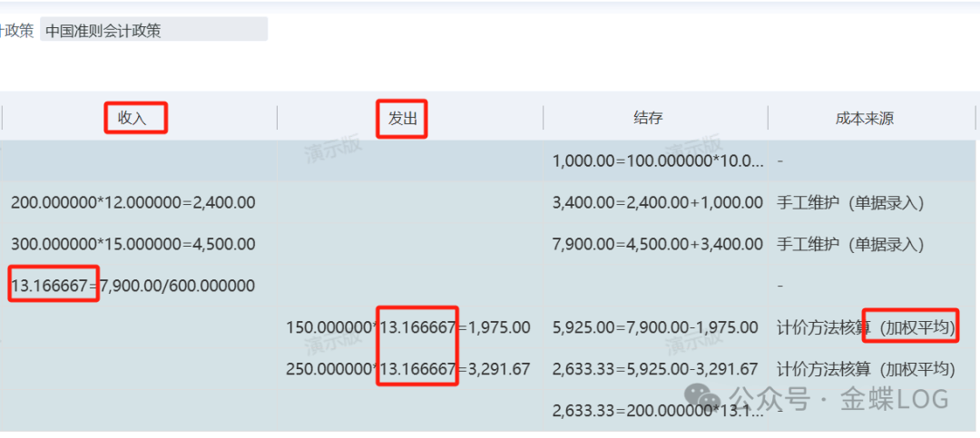
Task: Click 手工维护 cost source in the 4,500.00 row
Action: [x=850, y=244]
